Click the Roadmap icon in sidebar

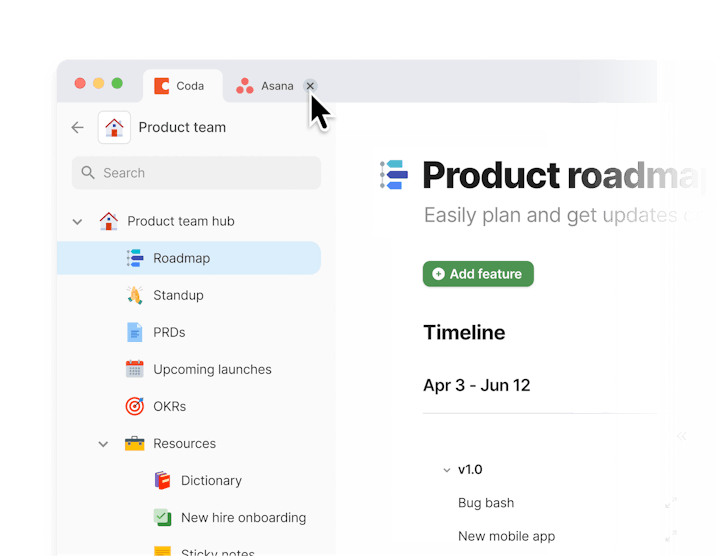point(134,258)
